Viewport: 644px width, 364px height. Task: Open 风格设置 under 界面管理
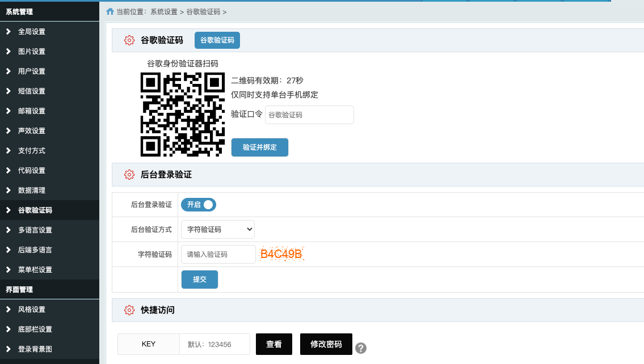point(50,309)
